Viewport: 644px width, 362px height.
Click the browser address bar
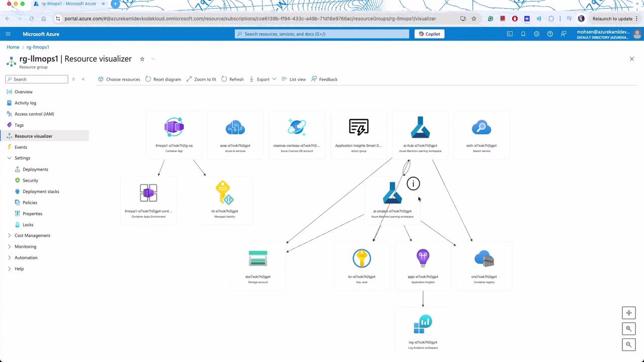(x=251, y=19)
